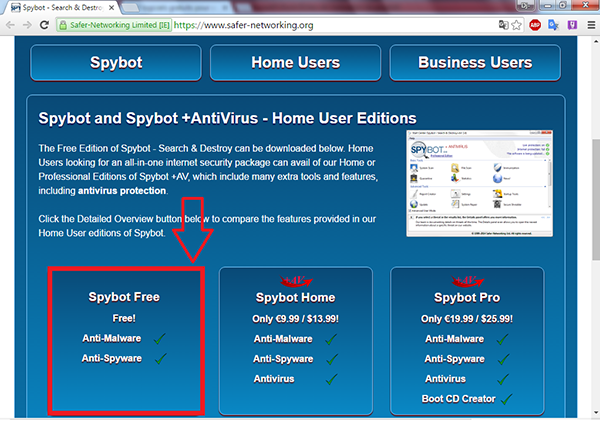Click the 'Boot CD Creator' feature text
The width and height of the screenshot is (600, 422).
click(458, 399)
